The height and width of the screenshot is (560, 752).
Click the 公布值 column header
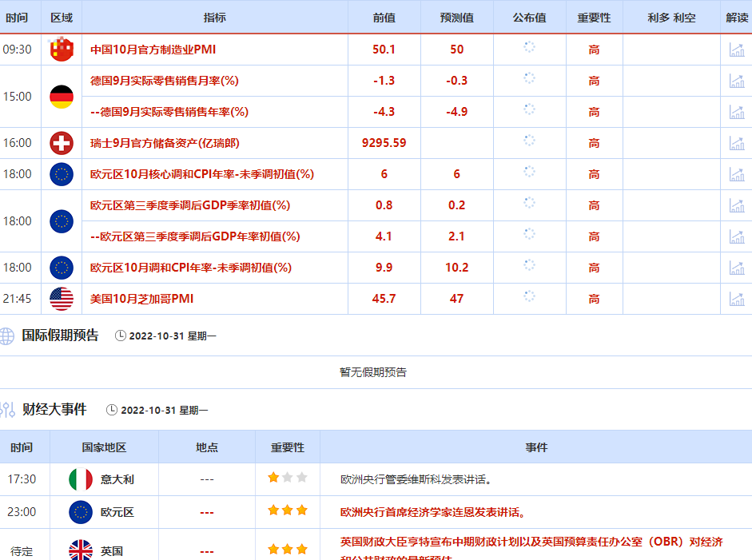point(529,18)
